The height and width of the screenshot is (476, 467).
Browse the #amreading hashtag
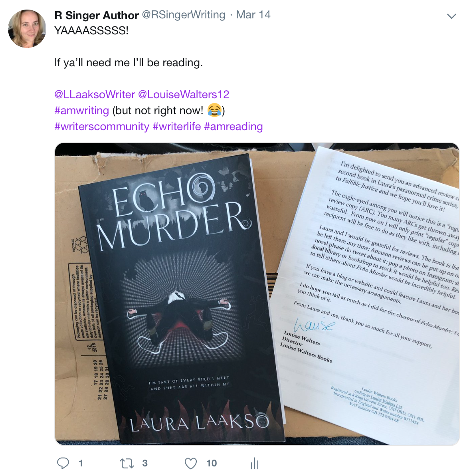pos(234,126)
